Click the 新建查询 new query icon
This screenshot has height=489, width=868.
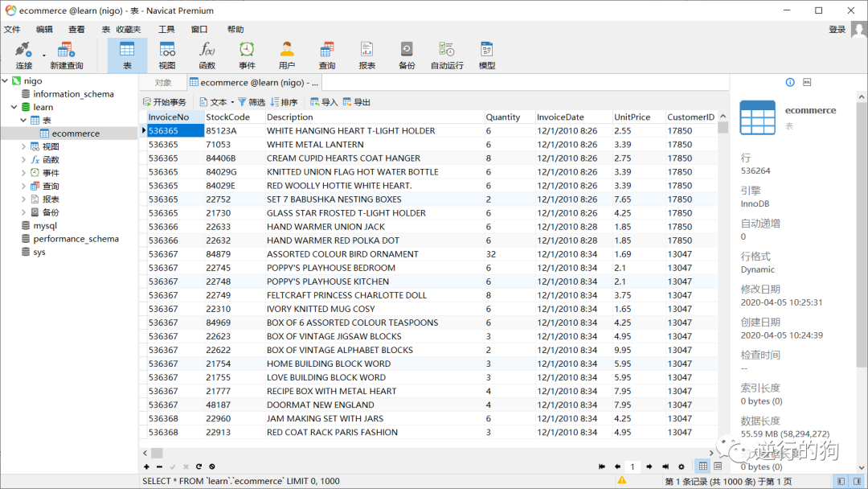(67, 55)
